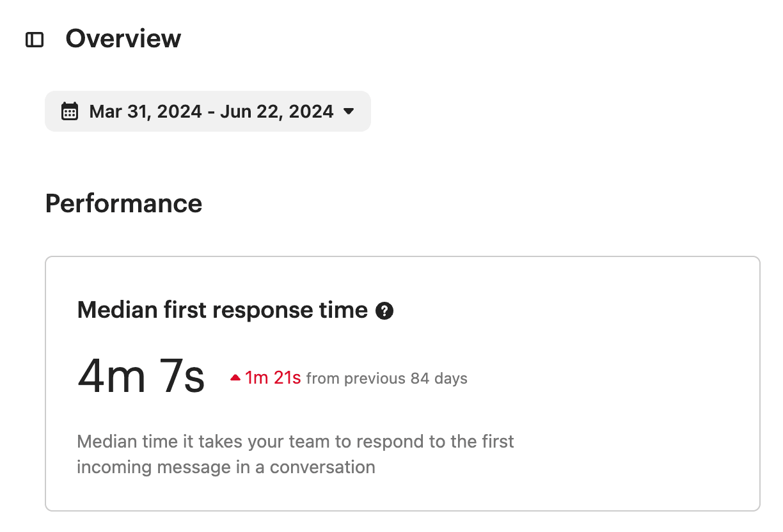The height and width of the screenshot is (532, 783).
Task: Toggle the sidebar panel icon
Action: (x=35, y=40)
